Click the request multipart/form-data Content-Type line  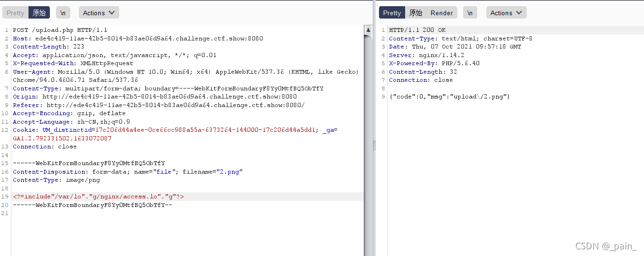168,89
